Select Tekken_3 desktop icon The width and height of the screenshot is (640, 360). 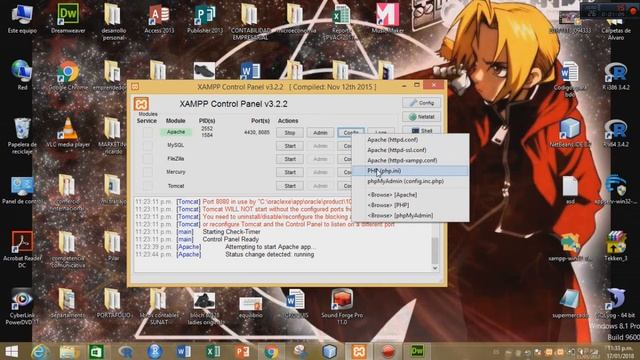point(616,246)
